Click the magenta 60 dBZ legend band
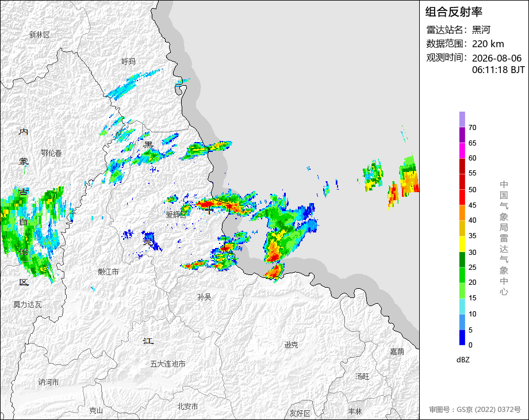This screenshot has width=529, height=420. [462, 151]
